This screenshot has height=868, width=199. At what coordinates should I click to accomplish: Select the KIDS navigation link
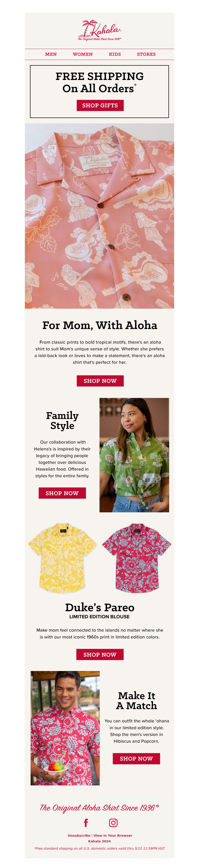[x=115, y=54]
